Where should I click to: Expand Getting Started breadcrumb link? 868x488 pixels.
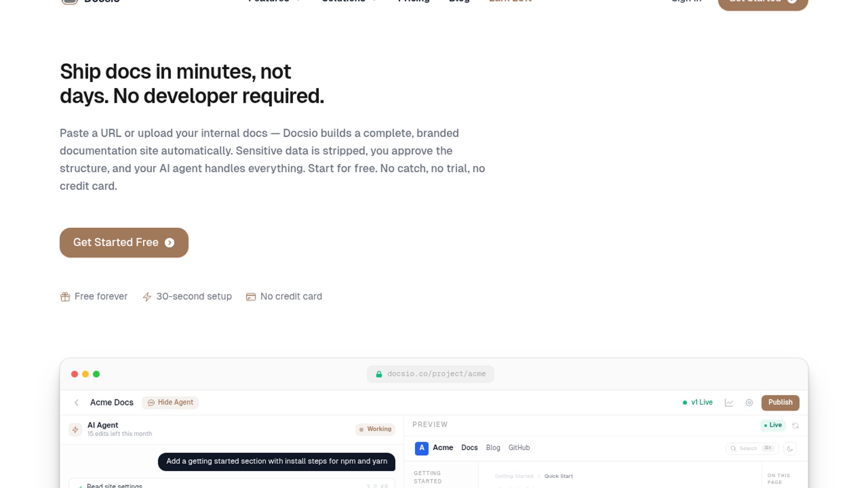(514, 476)
